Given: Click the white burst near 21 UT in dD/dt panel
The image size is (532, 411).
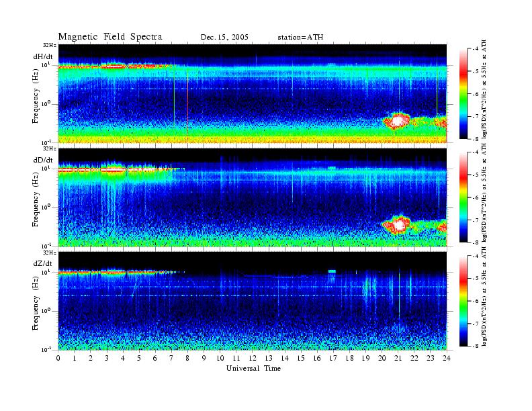Looking at the screenshot, I should 400,224.
